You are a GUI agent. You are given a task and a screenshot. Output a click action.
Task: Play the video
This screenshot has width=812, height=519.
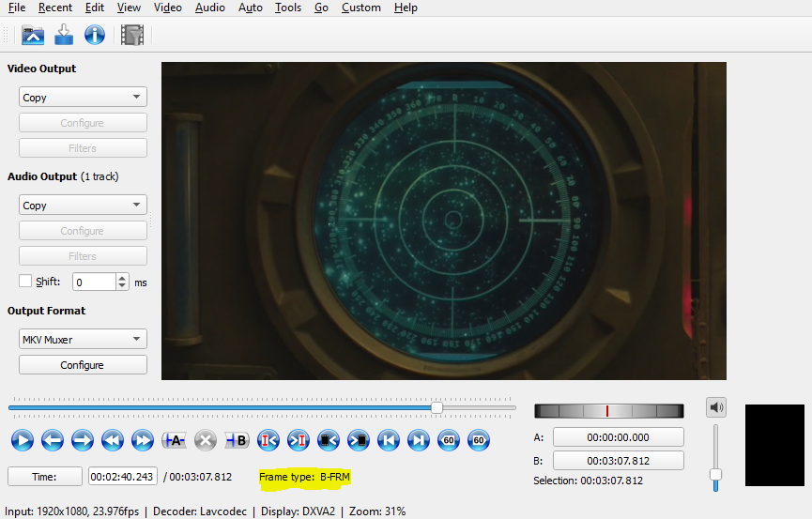tap(23, 440)
